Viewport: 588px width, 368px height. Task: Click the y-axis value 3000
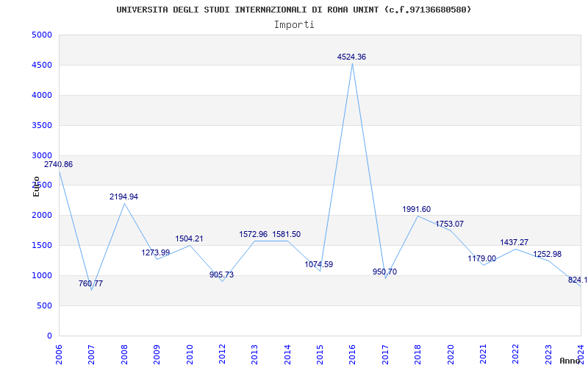tap(42, 155)
